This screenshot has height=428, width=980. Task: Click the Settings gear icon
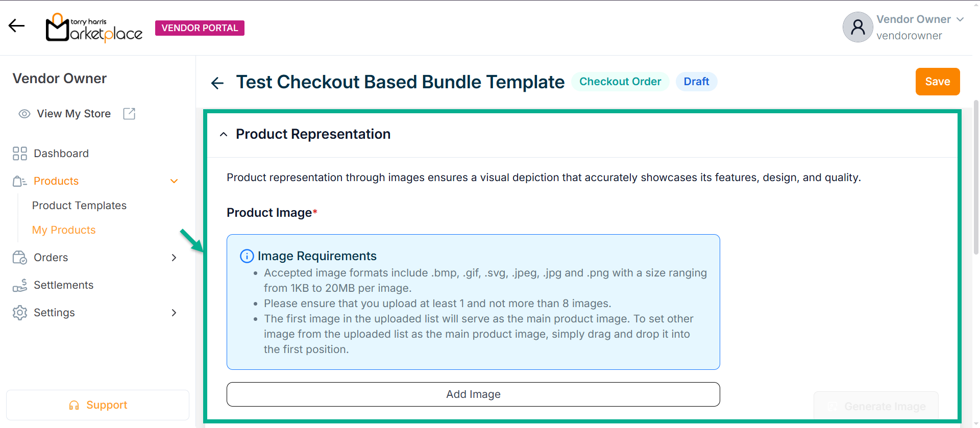pyautogui.click(x=20, y=313)
